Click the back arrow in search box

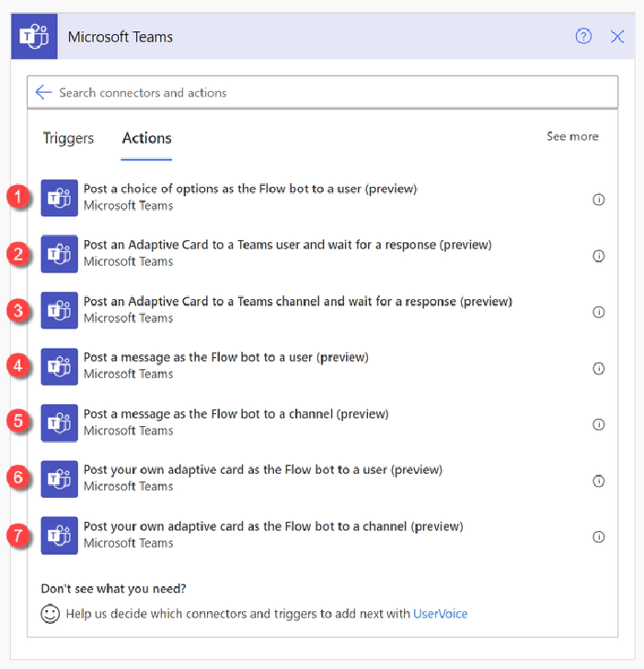click(x=43, y=92)
